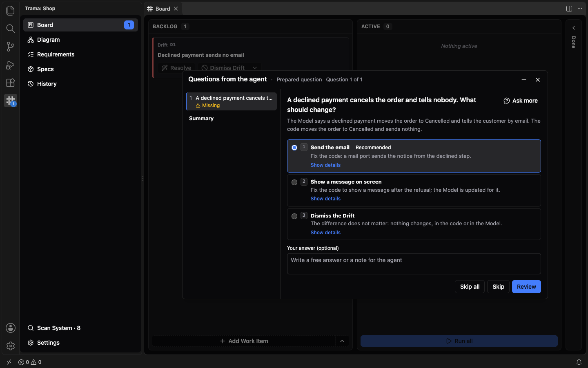Expand the Add Work Item chevron
The width and height of the screenshot is (588, 368).
(x=342, y=341)
